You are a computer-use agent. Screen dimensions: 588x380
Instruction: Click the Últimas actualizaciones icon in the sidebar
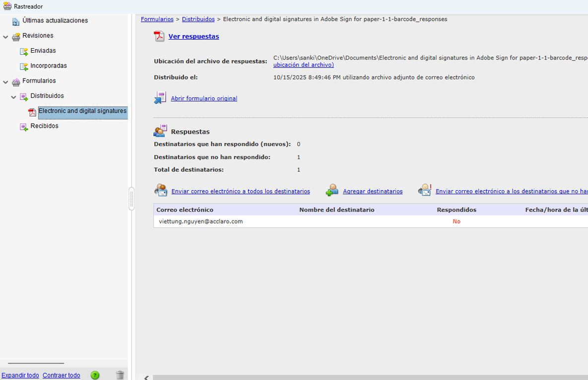14,20
